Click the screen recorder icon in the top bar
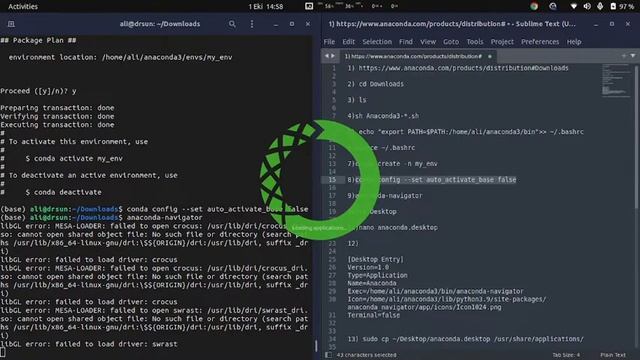 coord(309,6)
